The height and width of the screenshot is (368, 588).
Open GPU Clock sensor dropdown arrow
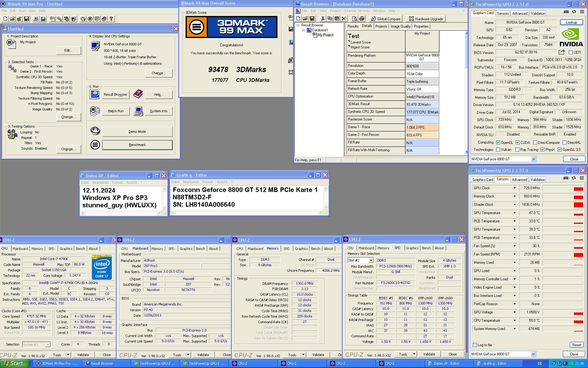514,188
